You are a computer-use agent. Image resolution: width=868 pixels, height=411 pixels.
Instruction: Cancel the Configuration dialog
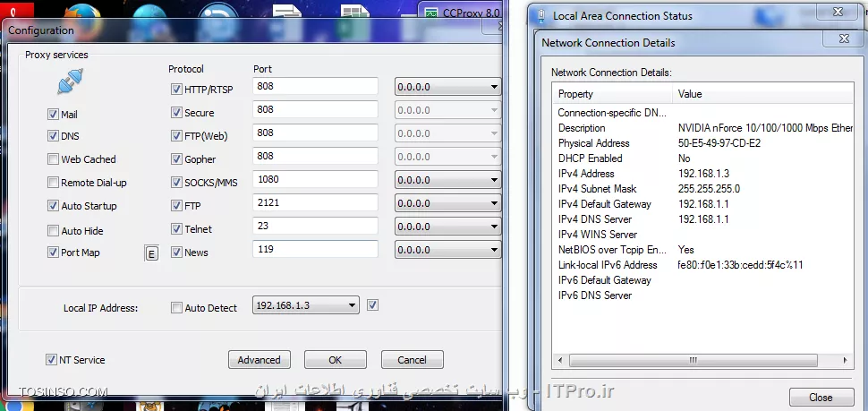point(412,360)
